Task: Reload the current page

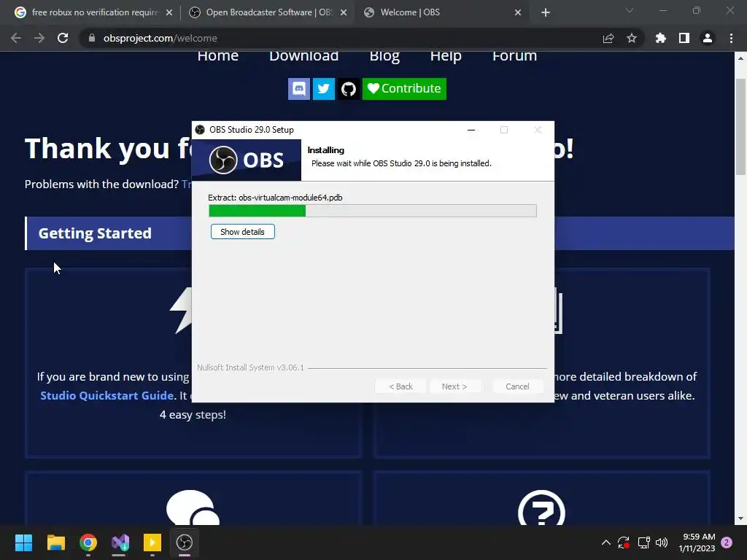Action: coord(63,38)
